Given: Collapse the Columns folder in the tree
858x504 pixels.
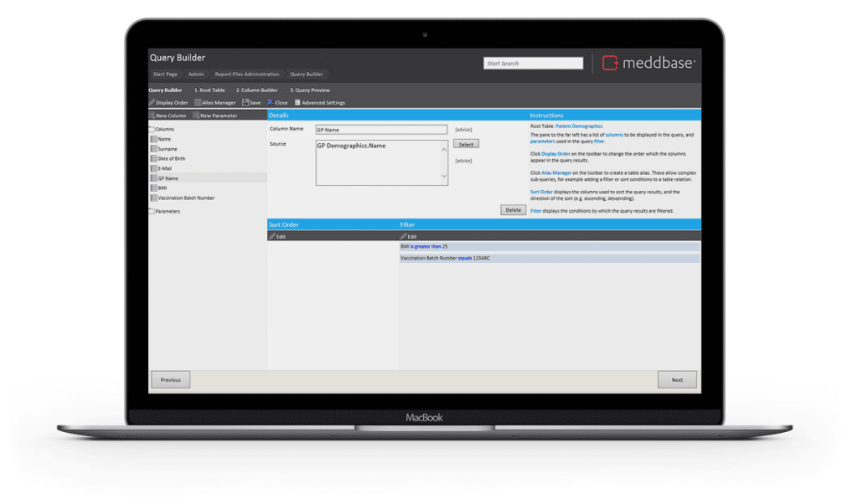Looking at the screenshot, I should point(152,130).
